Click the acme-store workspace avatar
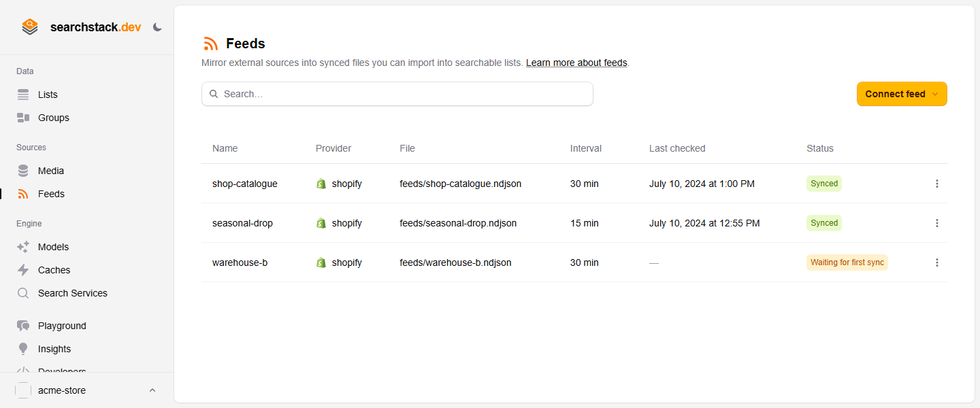The height and width of the screenshot is (408, 980). coord(23,390)
